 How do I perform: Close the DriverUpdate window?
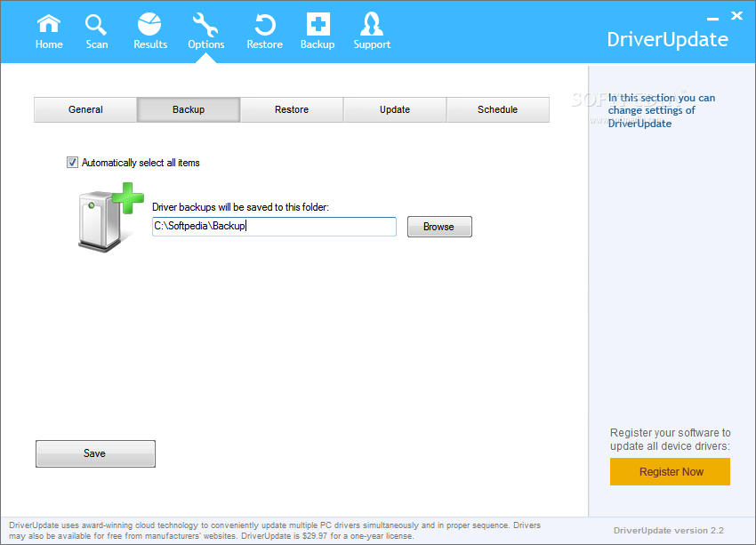(736, 15)
